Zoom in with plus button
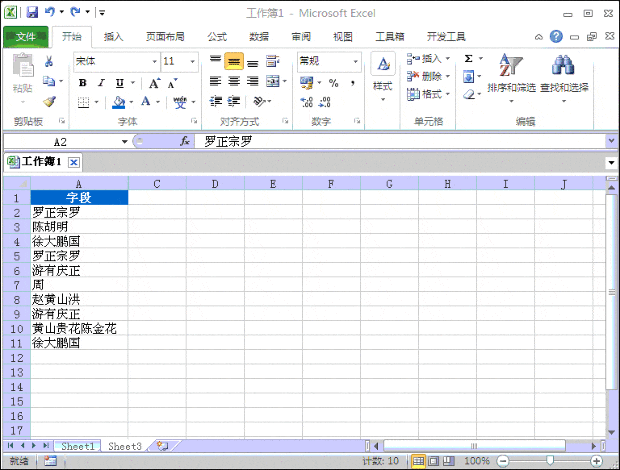 [596, 461]
